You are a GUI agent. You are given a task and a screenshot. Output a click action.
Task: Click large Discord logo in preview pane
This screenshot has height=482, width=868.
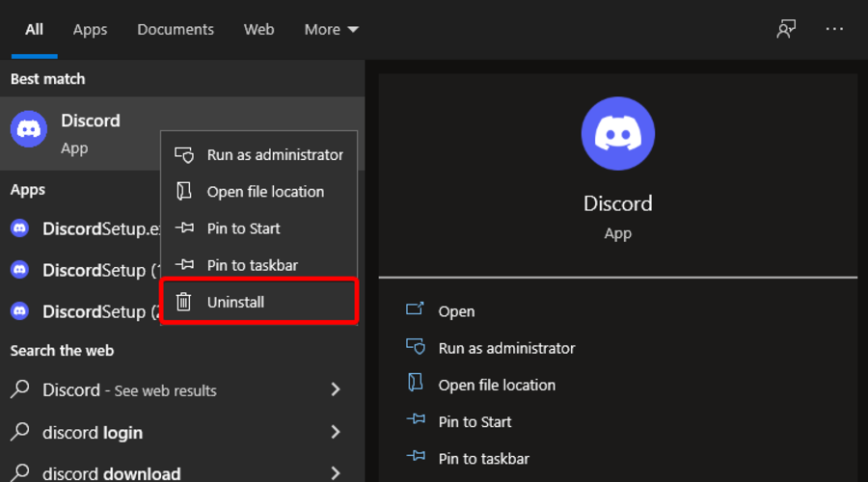point(618,133)
